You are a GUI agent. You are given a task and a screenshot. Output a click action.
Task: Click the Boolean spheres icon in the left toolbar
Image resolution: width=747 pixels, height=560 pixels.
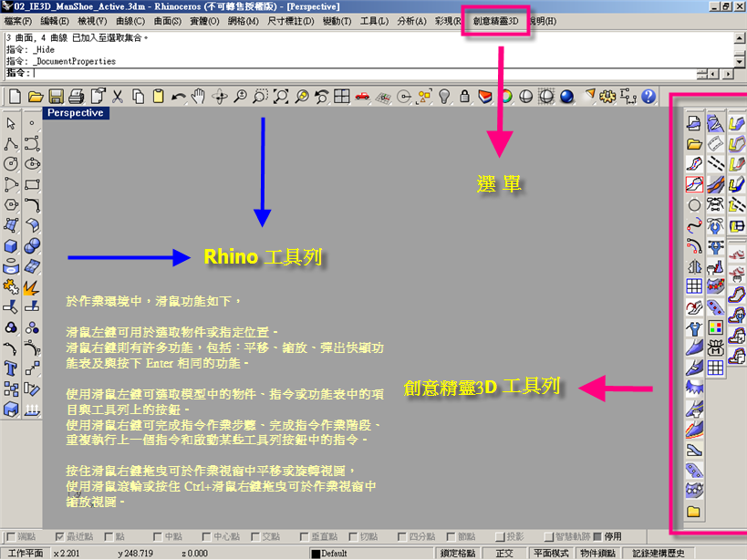click(x=32, y=246)
